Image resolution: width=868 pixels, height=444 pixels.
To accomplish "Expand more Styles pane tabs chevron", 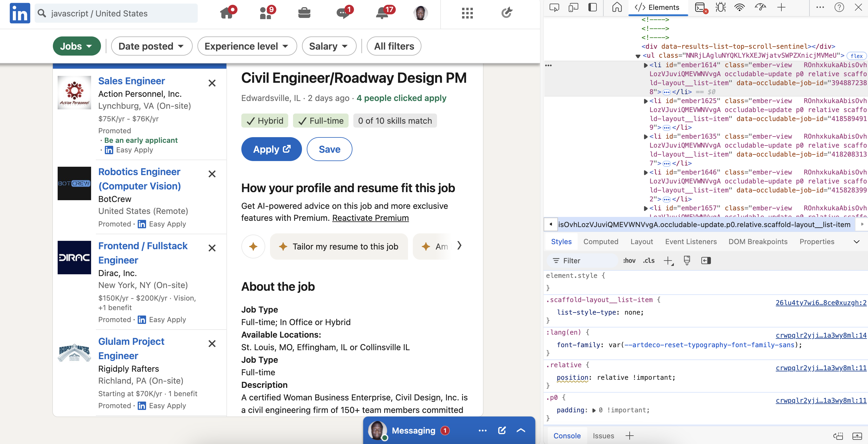I will point(857,242).
